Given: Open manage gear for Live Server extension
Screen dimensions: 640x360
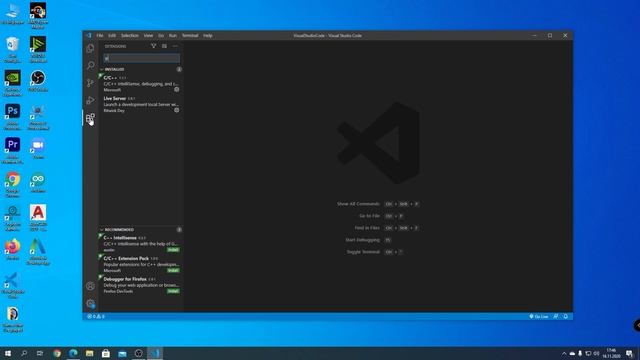Looking at the screenshot, I should pyautogui.click(x=177, y=110).
